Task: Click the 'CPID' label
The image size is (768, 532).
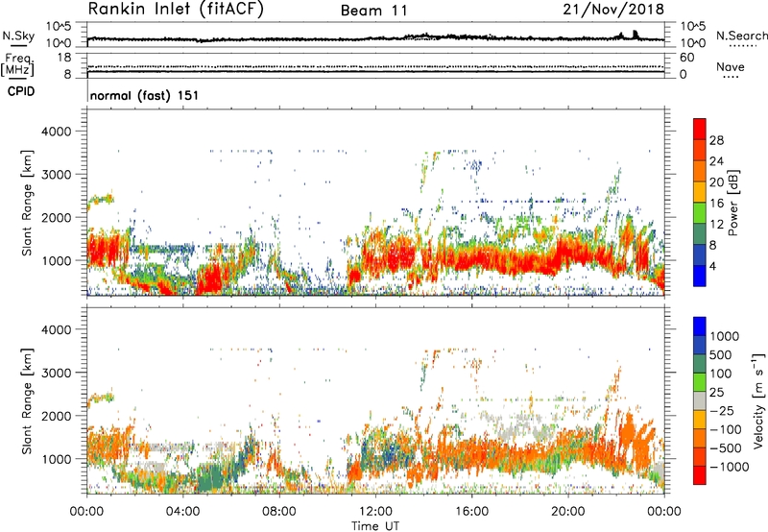Action: (x=21, y=91)
